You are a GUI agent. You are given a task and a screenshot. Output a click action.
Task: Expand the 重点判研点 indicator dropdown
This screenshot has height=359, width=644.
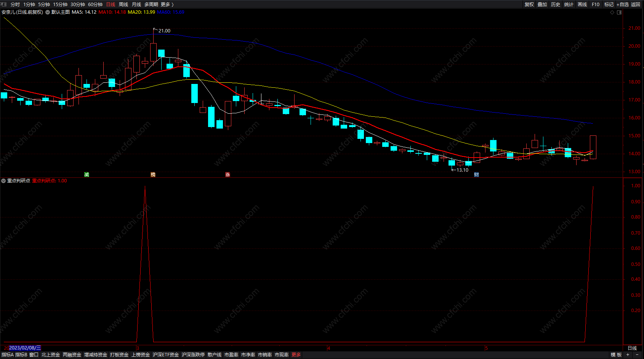pos(3,181)
